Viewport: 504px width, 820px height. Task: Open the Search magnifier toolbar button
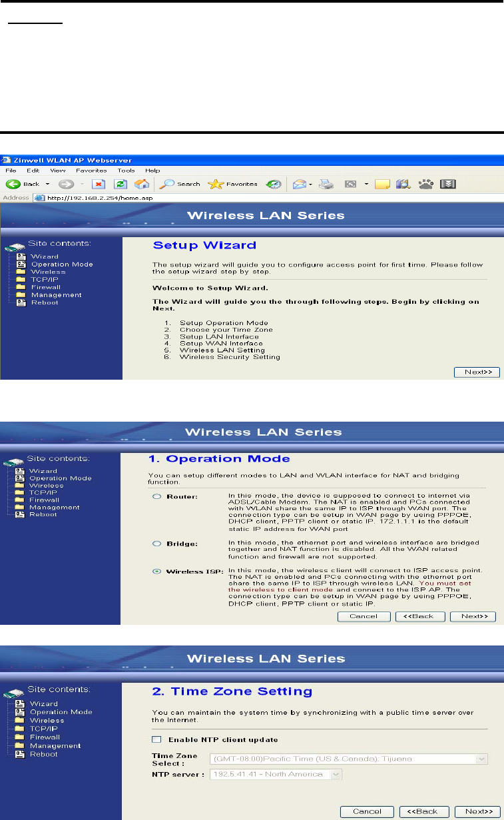tap(180, 184)
